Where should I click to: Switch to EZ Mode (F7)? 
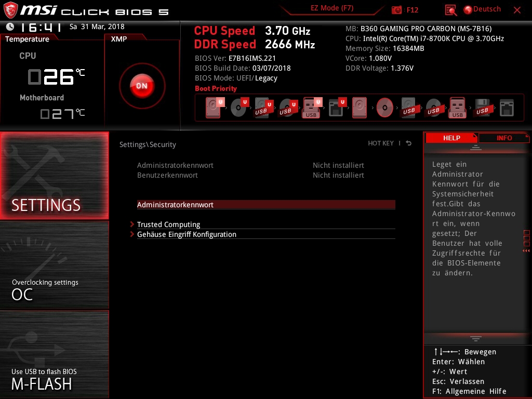pos(332,8)
